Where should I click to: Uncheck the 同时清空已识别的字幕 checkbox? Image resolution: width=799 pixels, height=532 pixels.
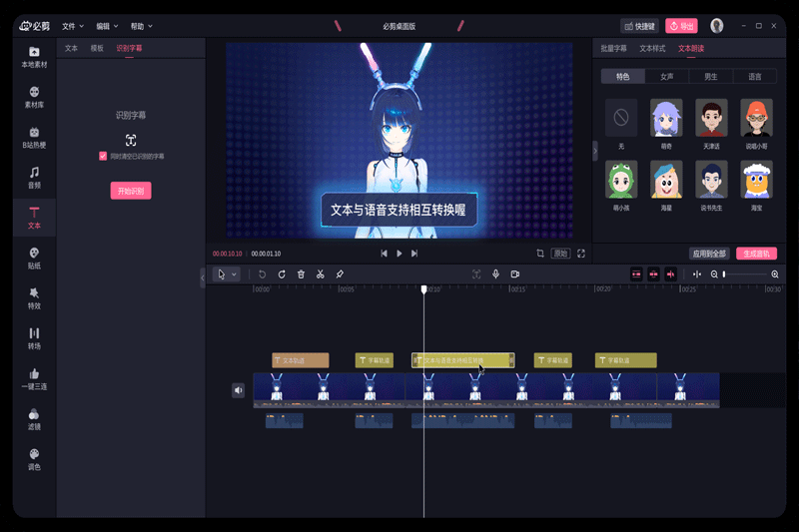(x=103, y=157)
